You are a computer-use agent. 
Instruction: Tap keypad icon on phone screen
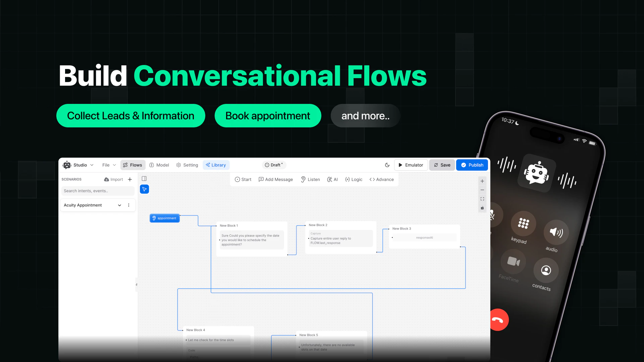(x=523, y=223)
